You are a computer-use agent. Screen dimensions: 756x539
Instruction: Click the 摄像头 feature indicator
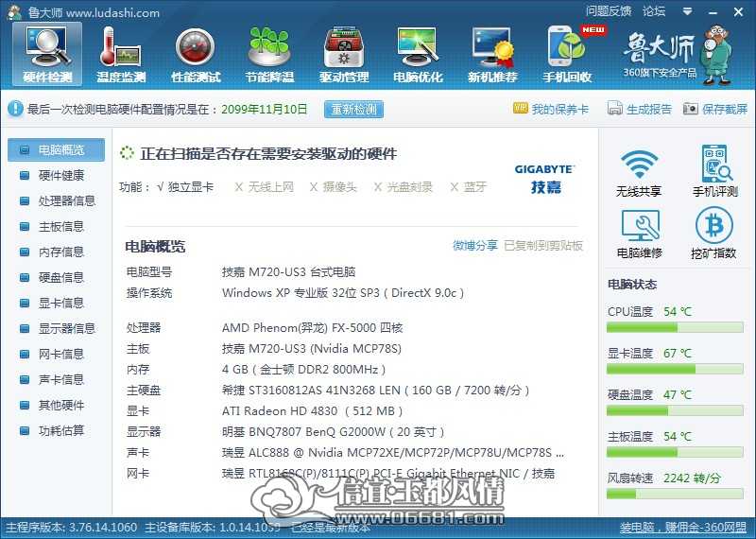pyautogui.click(x=333, y=186)
